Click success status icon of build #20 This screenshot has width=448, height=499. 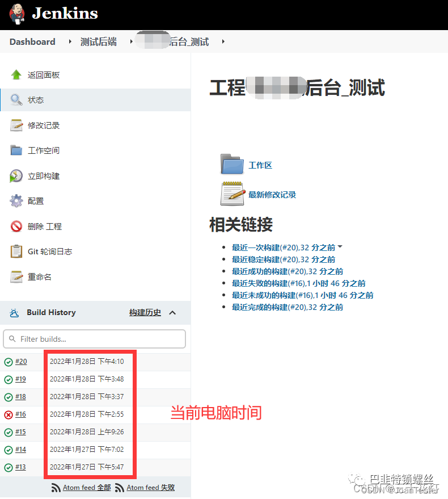point(9,362)
